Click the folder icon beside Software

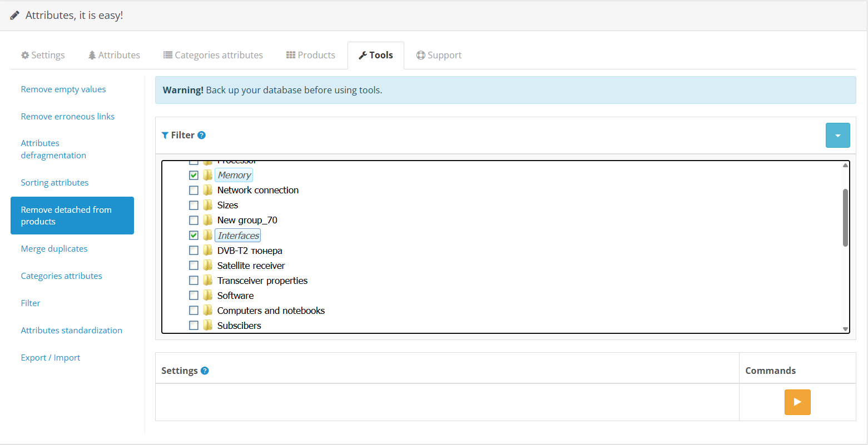click(207, 296)
